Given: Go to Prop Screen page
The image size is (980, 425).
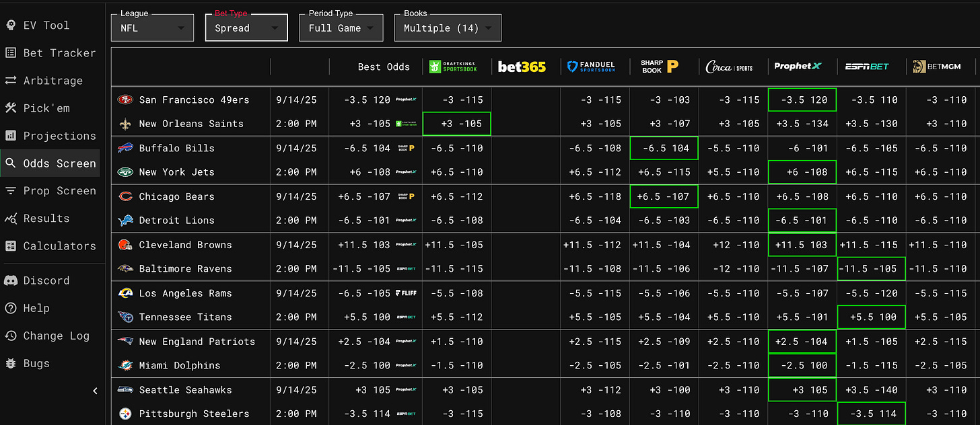Looking at the screenshot, I should pyautogui.click(x=59, y=190).
